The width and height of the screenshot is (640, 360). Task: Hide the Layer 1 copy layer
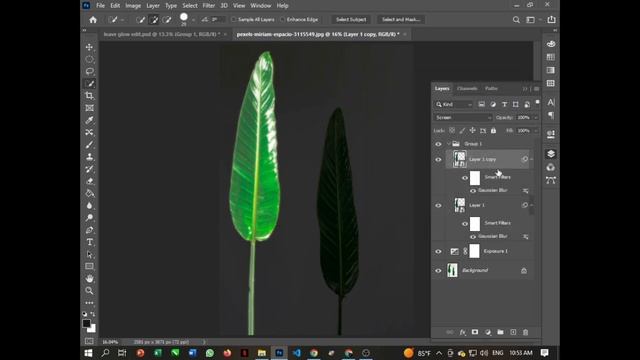438,160
